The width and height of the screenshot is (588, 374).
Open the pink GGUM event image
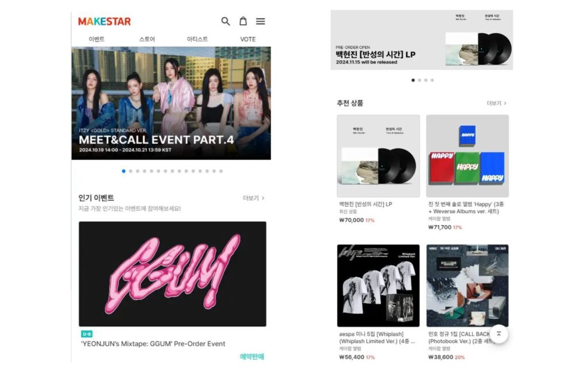(172, 274)
